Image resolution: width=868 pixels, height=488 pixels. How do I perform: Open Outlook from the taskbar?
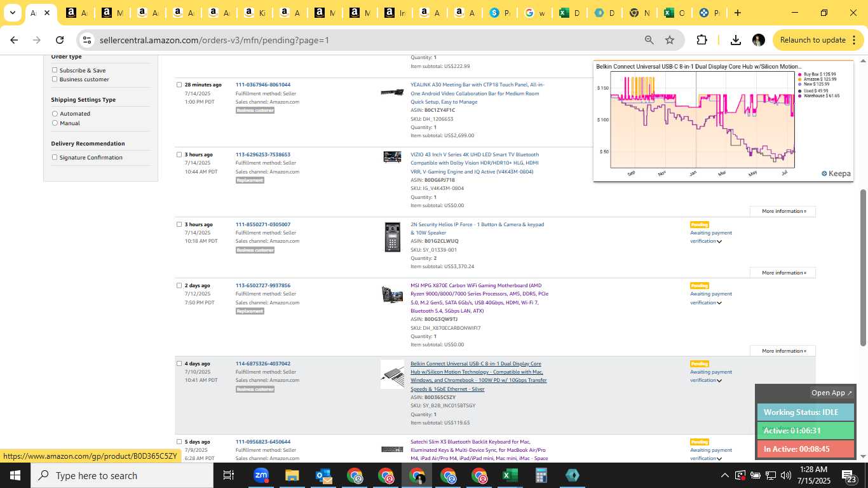[x=323, y=475]
